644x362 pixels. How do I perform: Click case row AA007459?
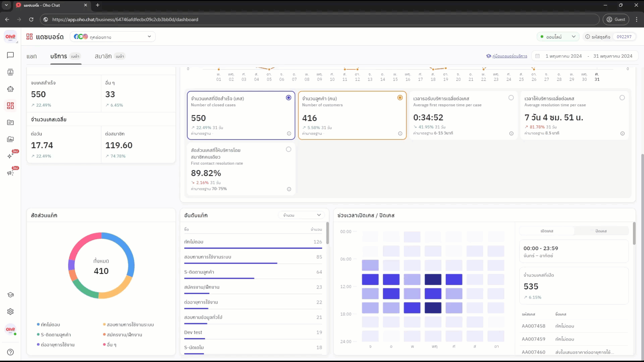(x=574, y=339)
